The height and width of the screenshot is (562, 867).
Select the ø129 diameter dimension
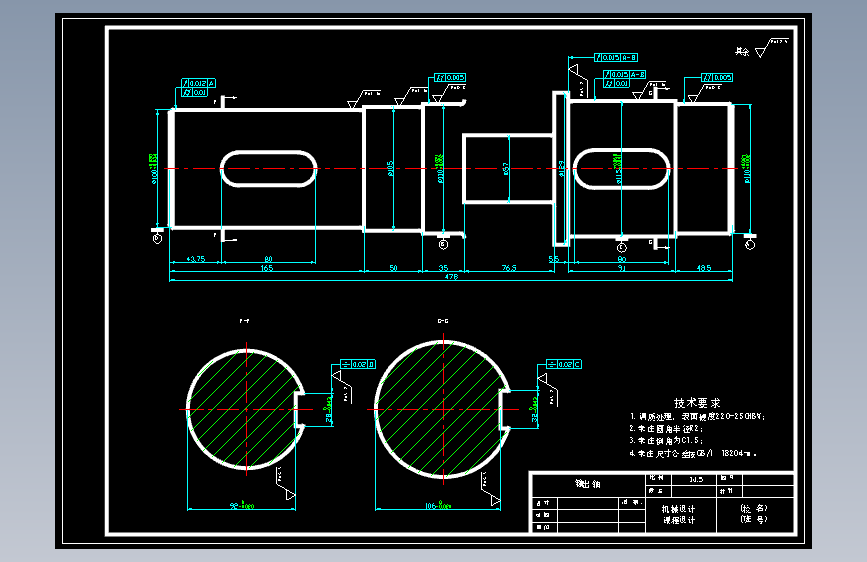562,169
